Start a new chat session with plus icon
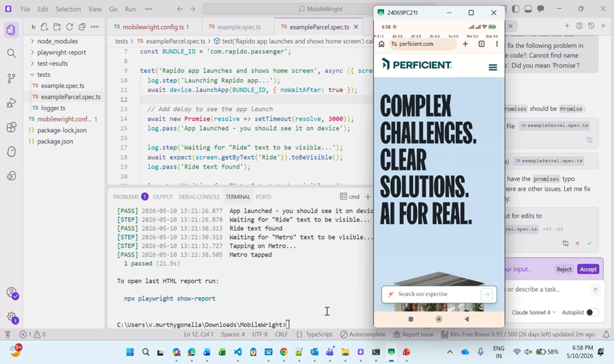Screen dimensions: 614x364 (567, 26)
